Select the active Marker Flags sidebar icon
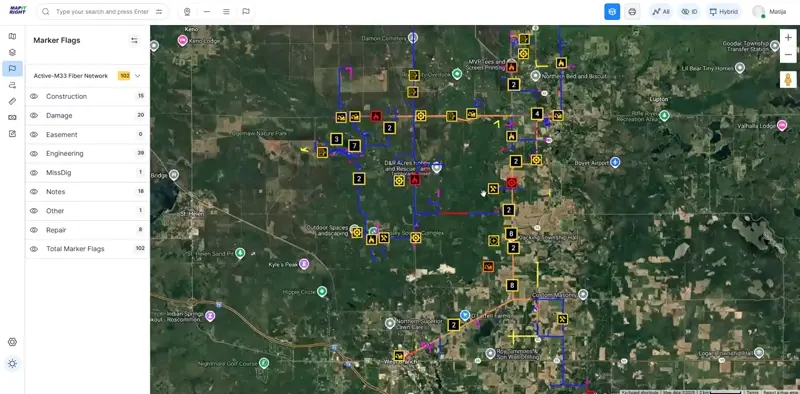The width and height of the screenshot is (800, 394). point(12,68)
